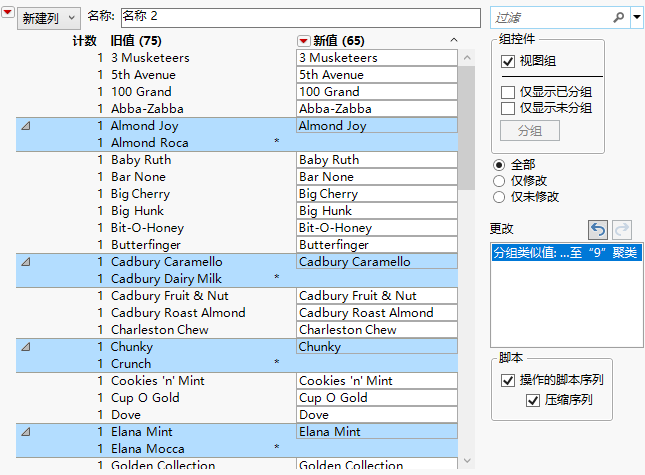Screen dimensions: 645x475
Task: Edit new value field for Butterfinger
Action: tap(377, 245)
